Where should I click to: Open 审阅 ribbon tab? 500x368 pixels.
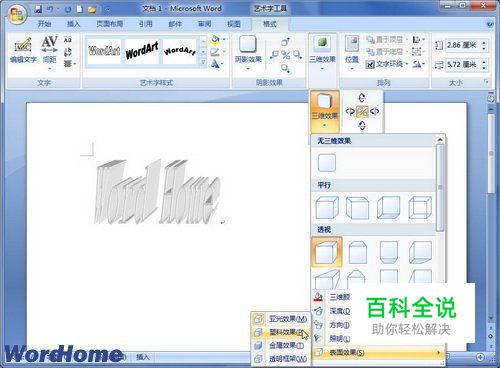[204, 24]
